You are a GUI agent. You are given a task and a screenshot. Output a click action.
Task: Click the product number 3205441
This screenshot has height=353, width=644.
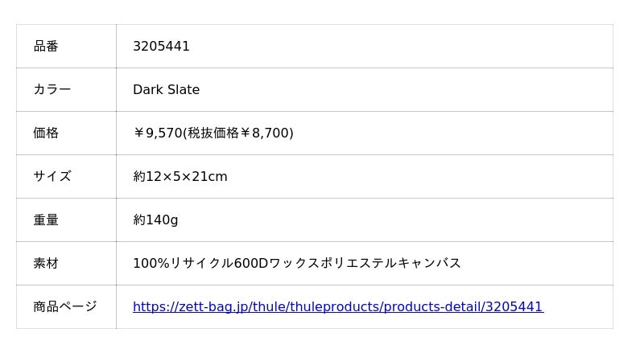tap(161, 47)
